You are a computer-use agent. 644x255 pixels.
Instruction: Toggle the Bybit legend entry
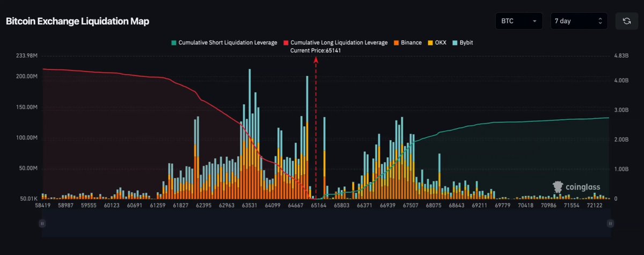click(x=463, y=42)
